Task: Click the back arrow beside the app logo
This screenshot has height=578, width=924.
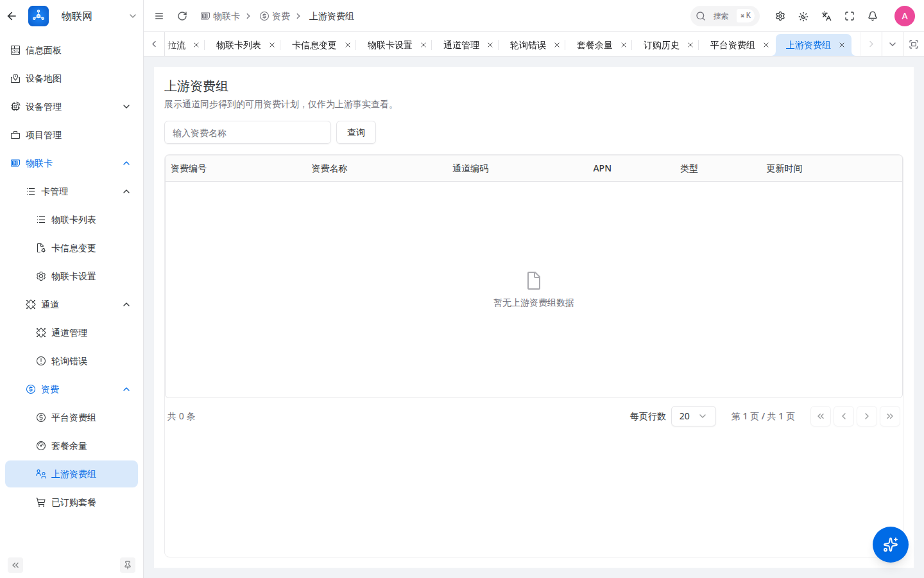Action: tap(12, 16)
